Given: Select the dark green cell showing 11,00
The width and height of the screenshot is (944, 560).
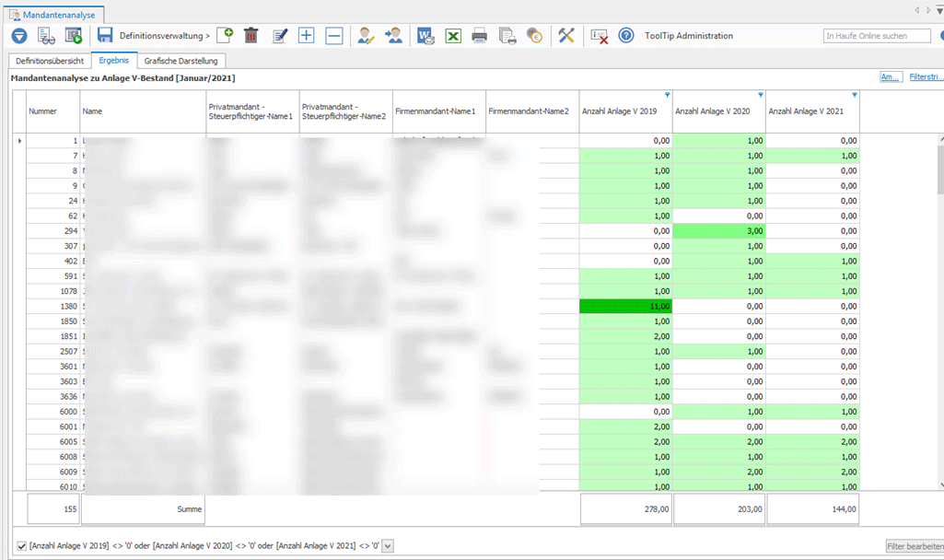Looking at the screenshot, I should 625,306.
